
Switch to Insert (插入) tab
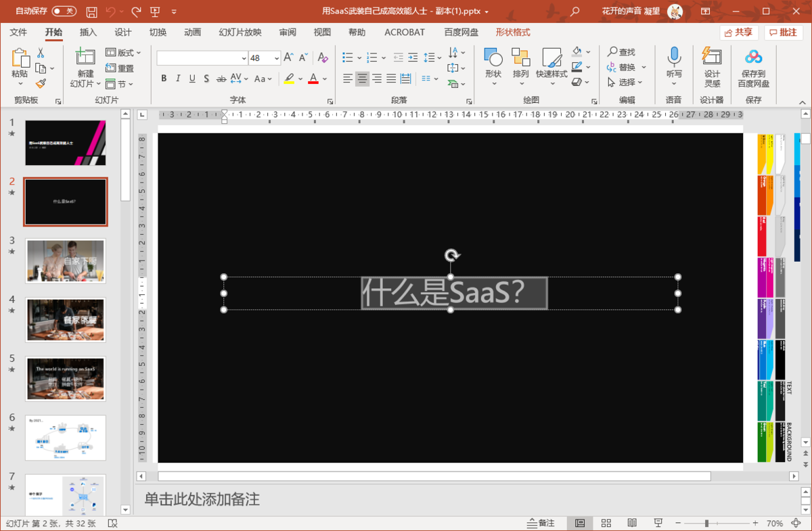(x=89, y=32)
